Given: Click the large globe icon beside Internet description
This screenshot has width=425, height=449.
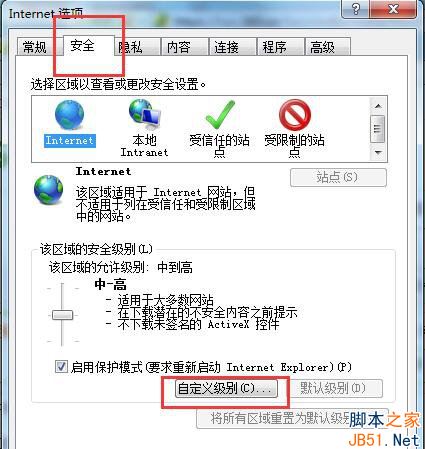Looking at the screenshot, I should click(x=49, y=189).
